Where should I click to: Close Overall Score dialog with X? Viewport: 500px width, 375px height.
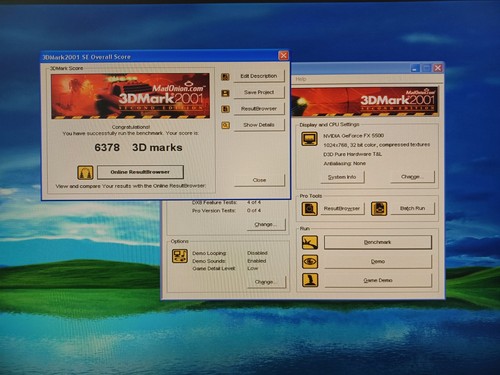(283, 55)
